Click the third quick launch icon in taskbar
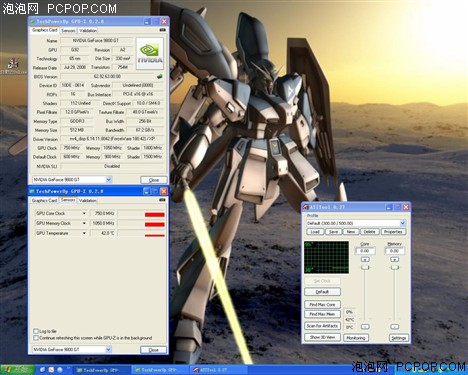 pos(60,370)
